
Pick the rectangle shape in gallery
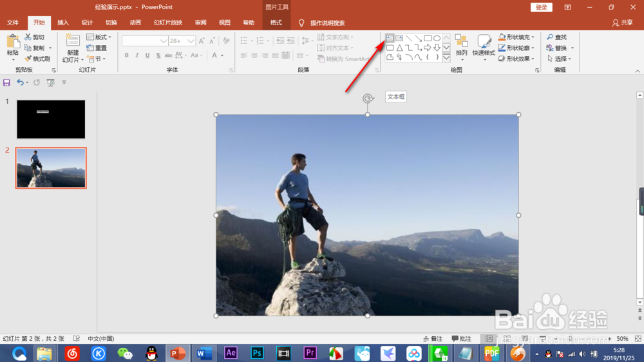(x=428, y=38)
